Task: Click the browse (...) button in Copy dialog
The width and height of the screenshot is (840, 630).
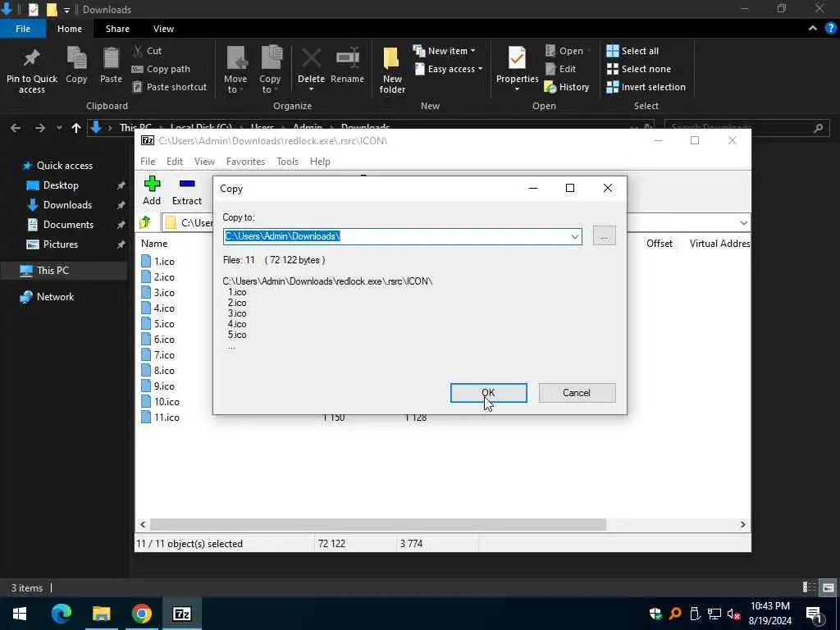Action: (x=605, y=236)
